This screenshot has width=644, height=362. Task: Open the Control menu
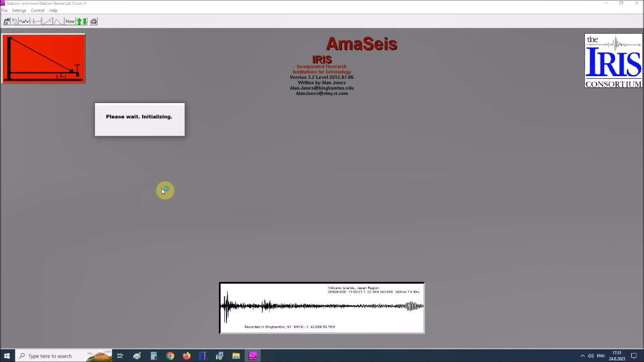point(38,10)
